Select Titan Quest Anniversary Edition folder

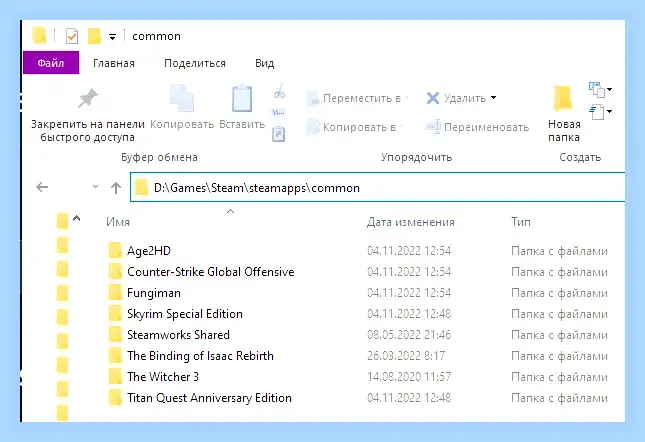point(209,398)
